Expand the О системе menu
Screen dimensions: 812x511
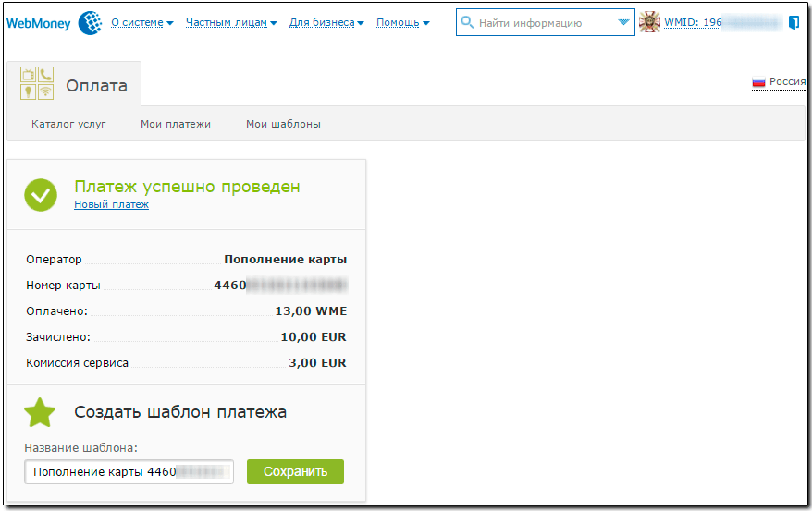[x=141, y=23]
